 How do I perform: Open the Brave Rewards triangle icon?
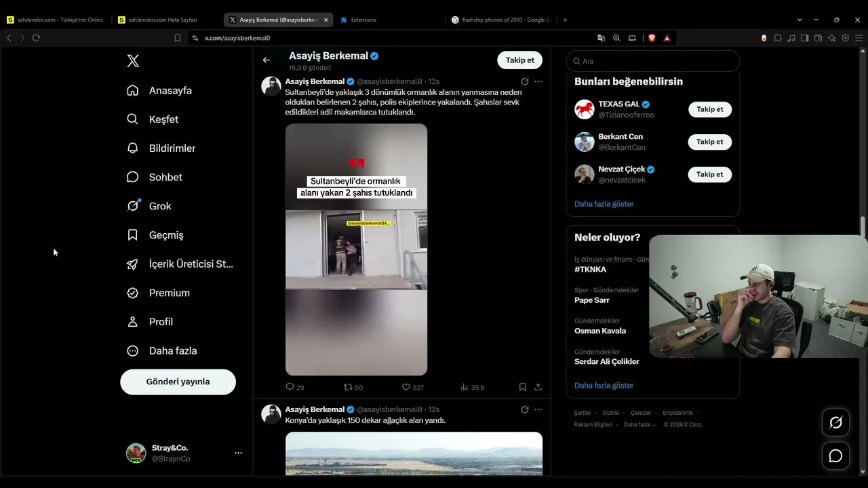click(x=667, y=38)
